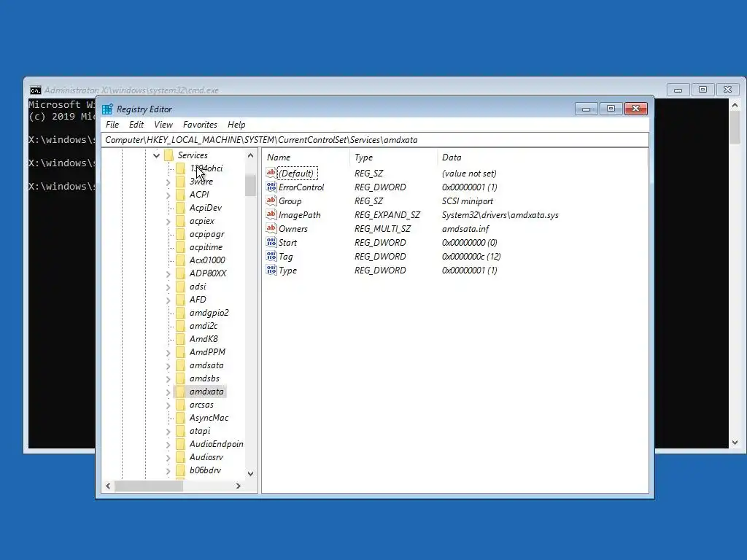Click cmd window scrollbar up arrow
This screenshot has height=560, width=747.
point(735,105)
